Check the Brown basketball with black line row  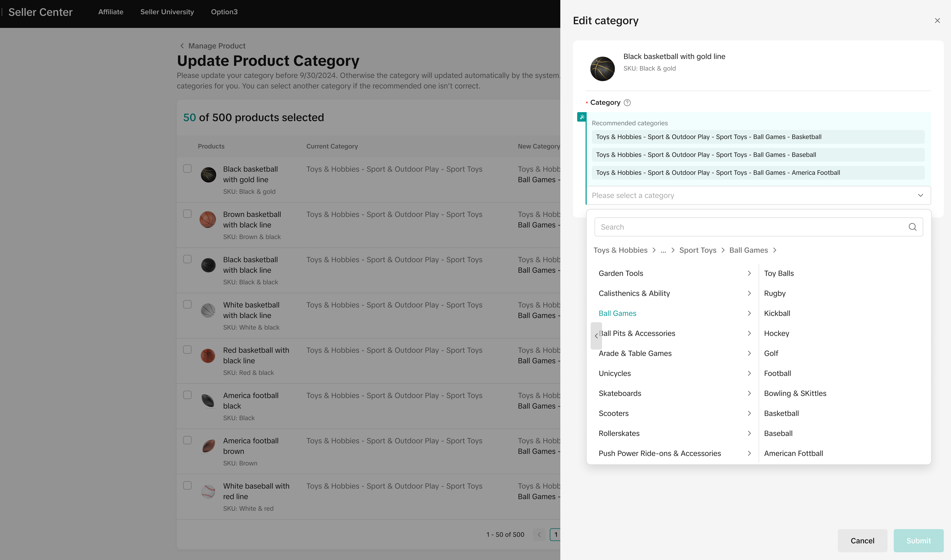coord(187,214)
